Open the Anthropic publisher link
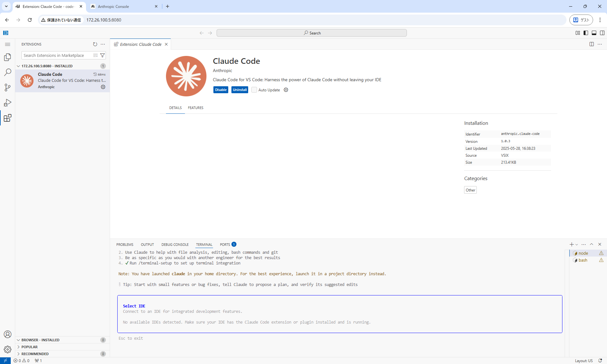The image size is (607, 364). (223, 70)
